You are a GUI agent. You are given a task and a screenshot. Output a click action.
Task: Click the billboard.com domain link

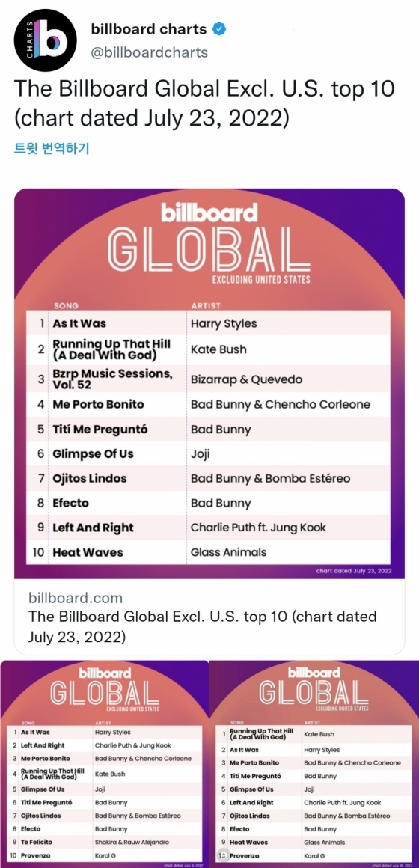pos(76,598)
